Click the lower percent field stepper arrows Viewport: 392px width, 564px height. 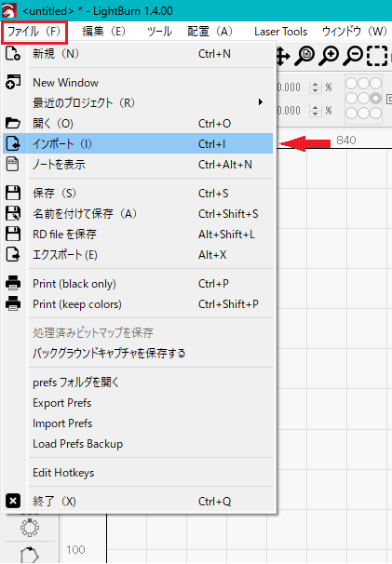[315, 110]
